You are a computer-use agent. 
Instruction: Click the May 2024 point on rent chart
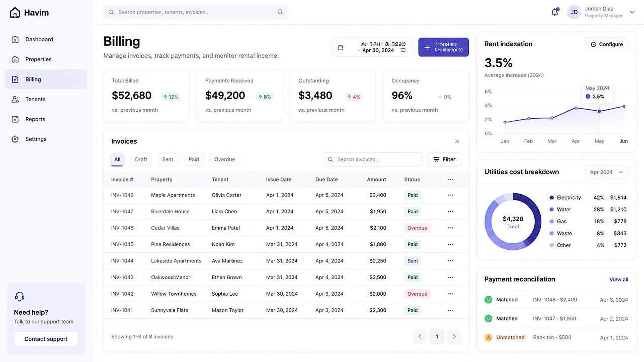[x=599, y=111]
